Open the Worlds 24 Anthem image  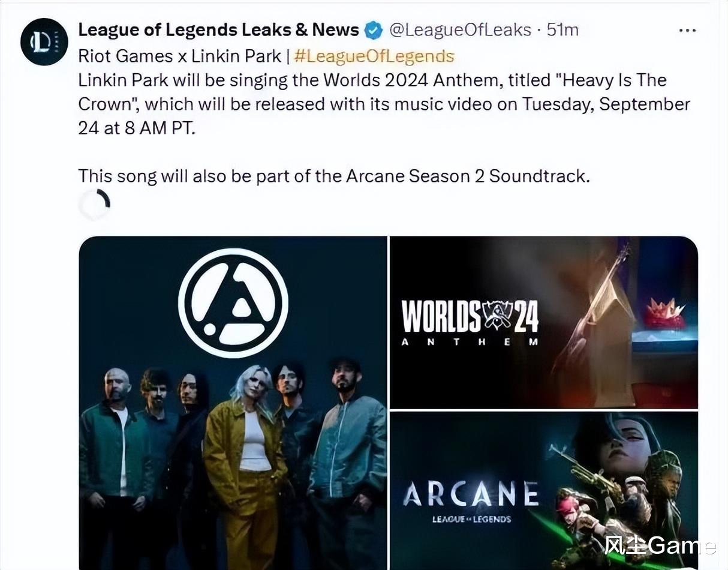[544, 322]
